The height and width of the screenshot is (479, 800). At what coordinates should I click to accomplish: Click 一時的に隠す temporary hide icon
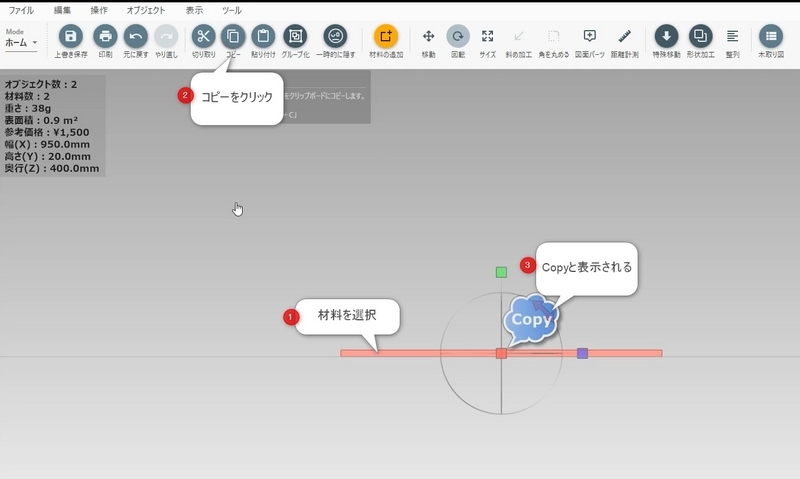pyautogui.click(x=335, y=36)
